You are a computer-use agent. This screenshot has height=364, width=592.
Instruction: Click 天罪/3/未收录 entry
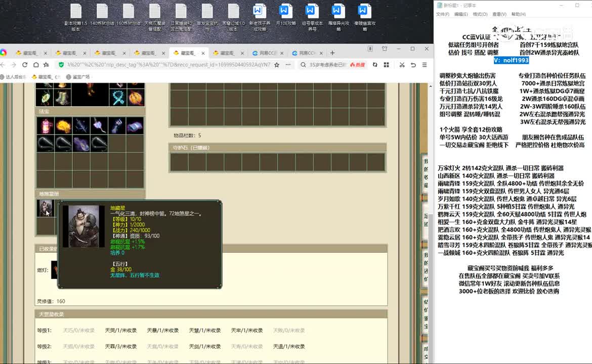tap(121, 346)
